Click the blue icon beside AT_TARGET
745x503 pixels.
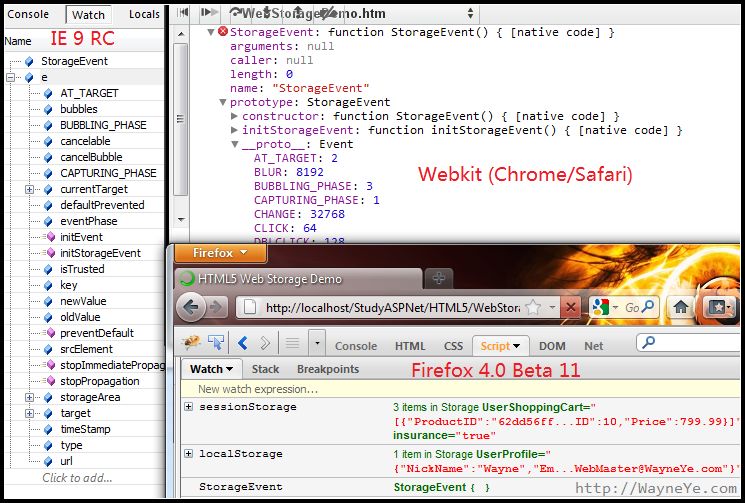coord(48,94)
